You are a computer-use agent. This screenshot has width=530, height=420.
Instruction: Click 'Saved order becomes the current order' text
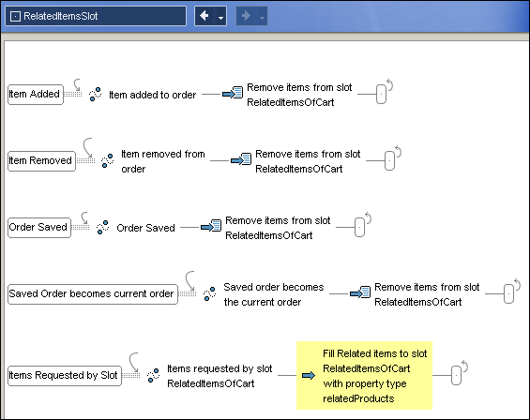click(x=274, y=294)
